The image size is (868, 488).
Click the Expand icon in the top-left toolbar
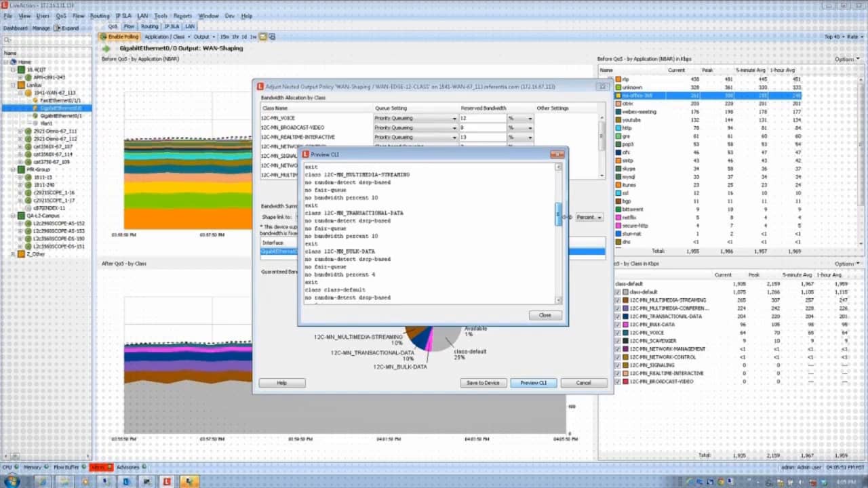pos(57,28)
